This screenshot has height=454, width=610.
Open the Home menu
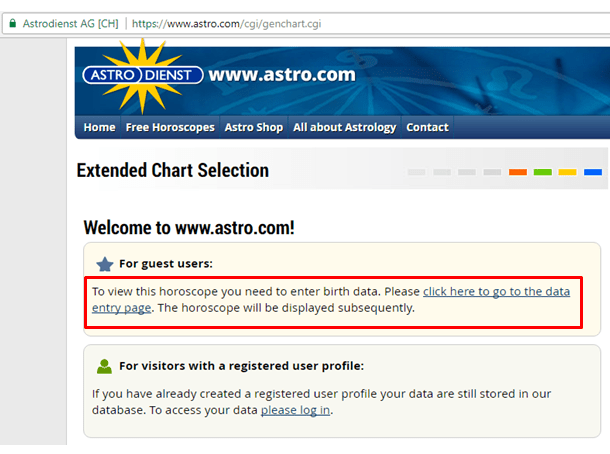(x=100, y=127)
